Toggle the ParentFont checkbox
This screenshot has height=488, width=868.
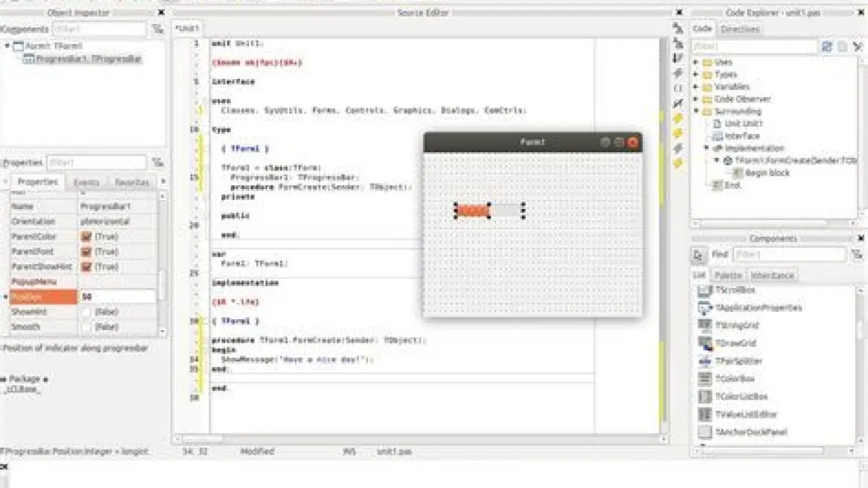point(86,252)
